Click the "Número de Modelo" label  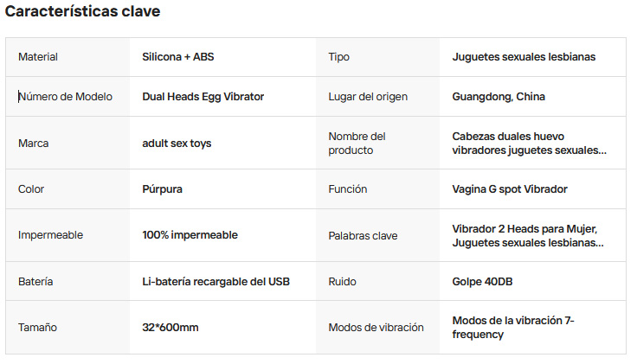[66, 97]
